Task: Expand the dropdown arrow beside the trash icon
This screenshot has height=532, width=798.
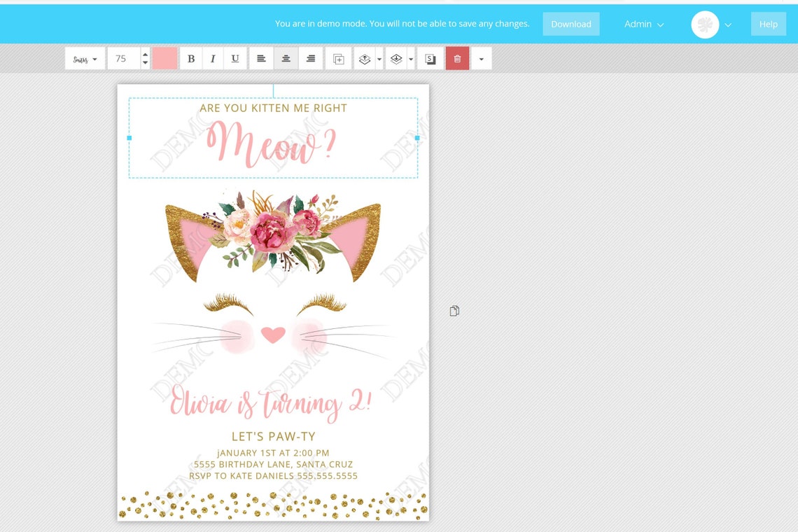Action: (481, 59)
